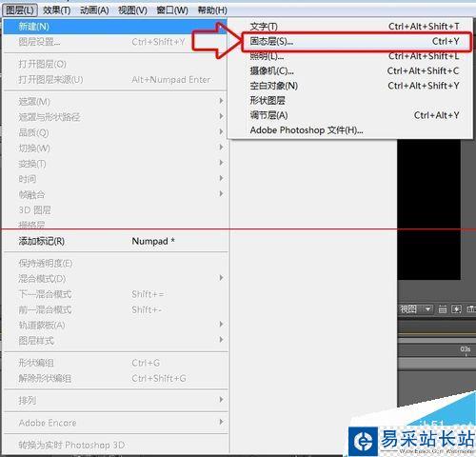Viewport: 476px width, 457px height.
Task: Expand the 轨道蒙板(A) submenu
Action: [115, 325]
